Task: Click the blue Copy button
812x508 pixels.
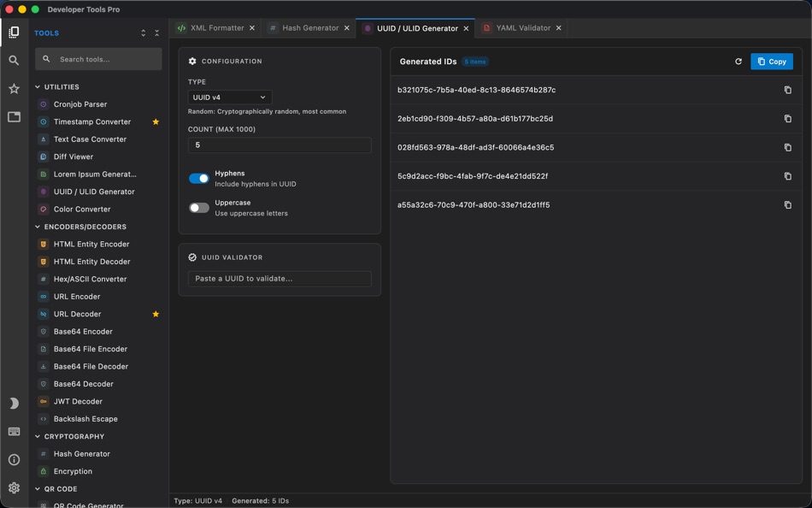Action: click(771, 61)
